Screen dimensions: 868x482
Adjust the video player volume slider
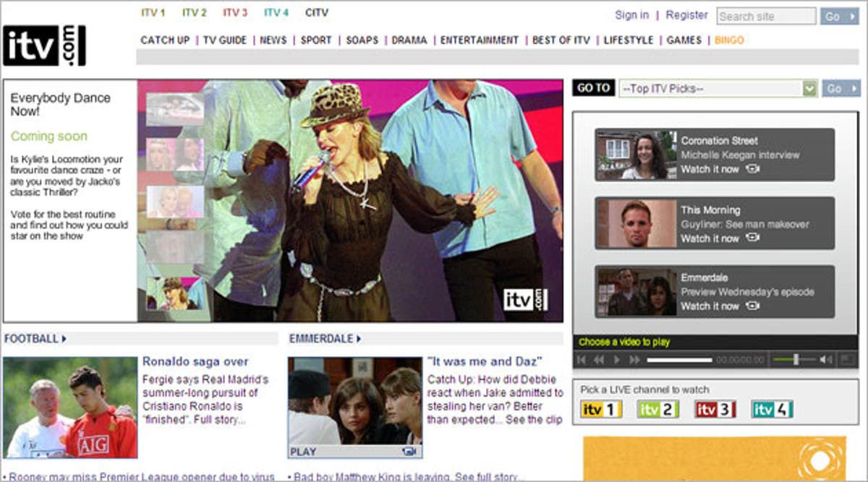(x=796, y=359)
